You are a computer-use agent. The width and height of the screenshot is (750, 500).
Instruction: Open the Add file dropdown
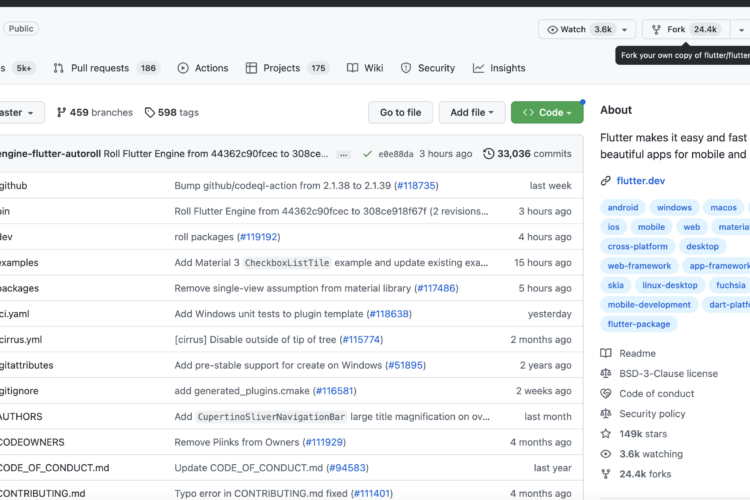point(472,112)
